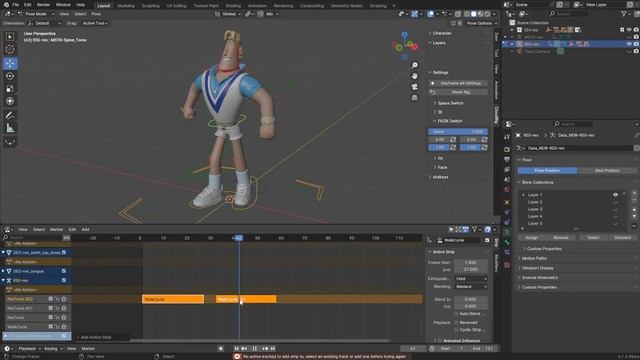Screen dimensions: 640x360
Task: Enable Auto Blend checkbox
Action: 457,313
